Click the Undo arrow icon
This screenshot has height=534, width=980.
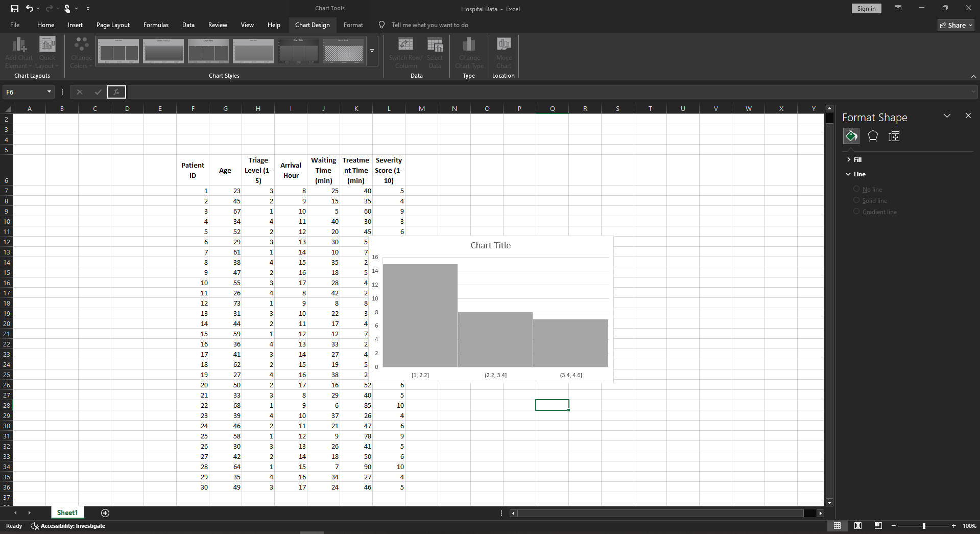[x=30, y=9]
